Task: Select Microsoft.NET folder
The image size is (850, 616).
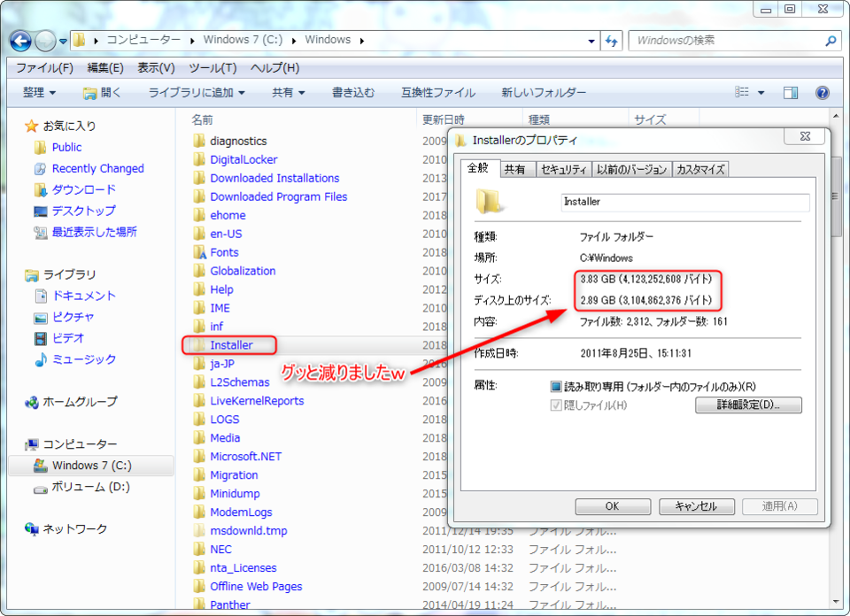Action: click(245, 457)
